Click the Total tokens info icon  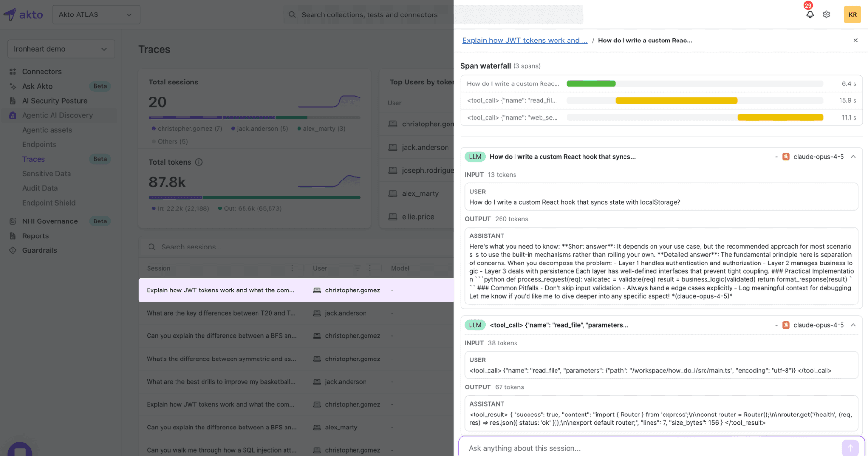pyautogui.click(x=199, y=162)
